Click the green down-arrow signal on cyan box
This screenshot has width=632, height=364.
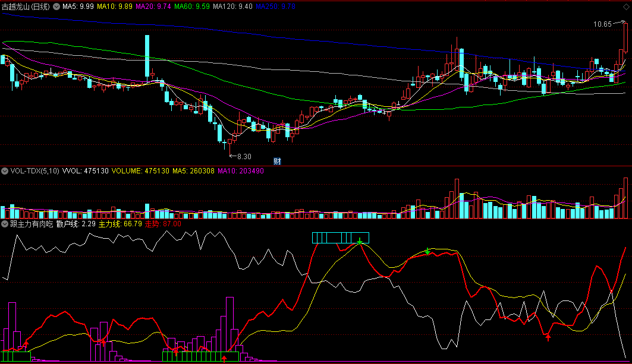pyautogui.click(x=360, y=242)
